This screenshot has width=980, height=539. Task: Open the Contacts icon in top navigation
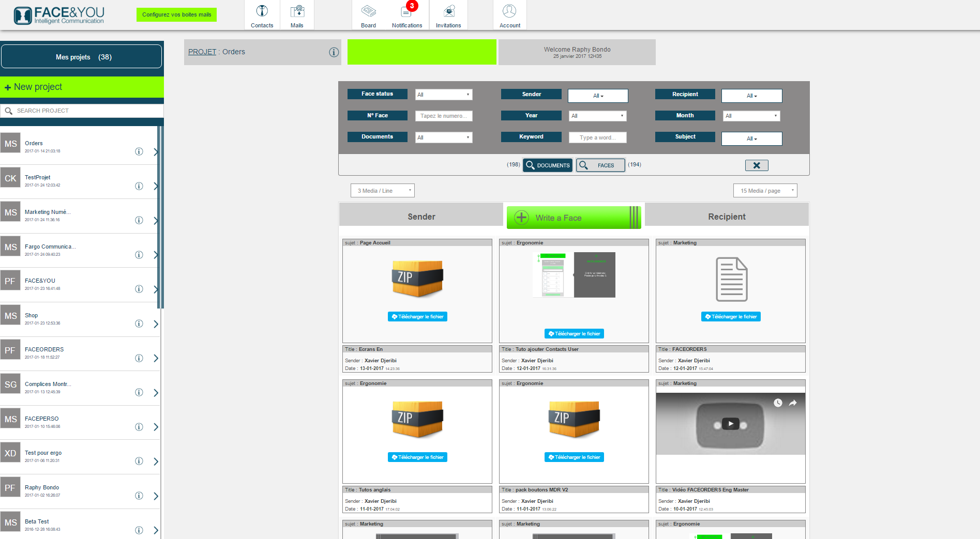click(262, 15)
